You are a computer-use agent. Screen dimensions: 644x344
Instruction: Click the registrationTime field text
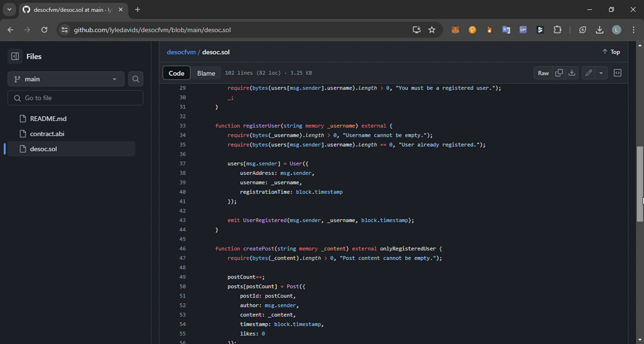coord(266,192)
